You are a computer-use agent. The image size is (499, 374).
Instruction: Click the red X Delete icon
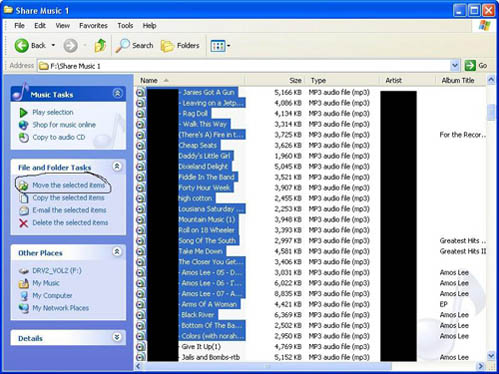23,223
